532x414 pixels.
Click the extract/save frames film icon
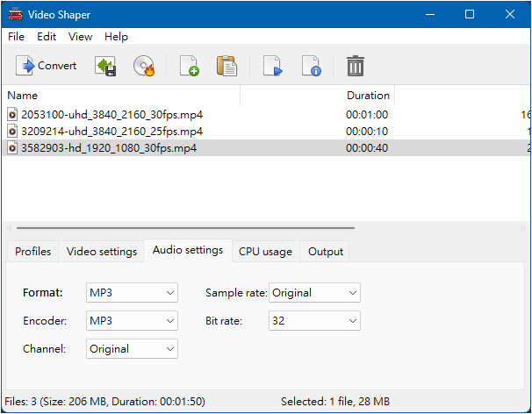106,66
